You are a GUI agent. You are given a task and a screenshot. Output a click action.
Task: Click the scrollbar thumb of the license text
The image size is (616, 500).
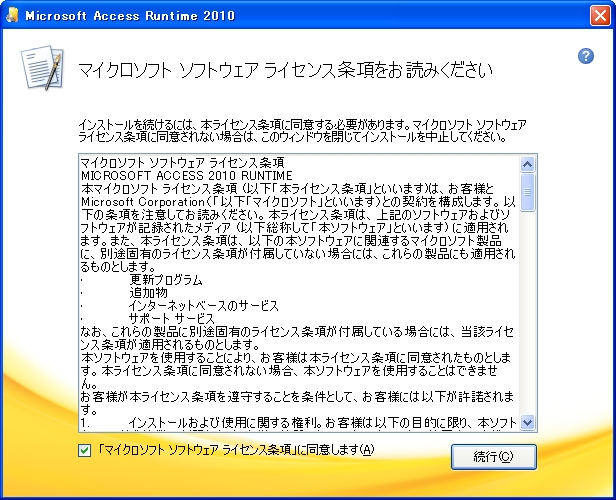tap(528, 190)
